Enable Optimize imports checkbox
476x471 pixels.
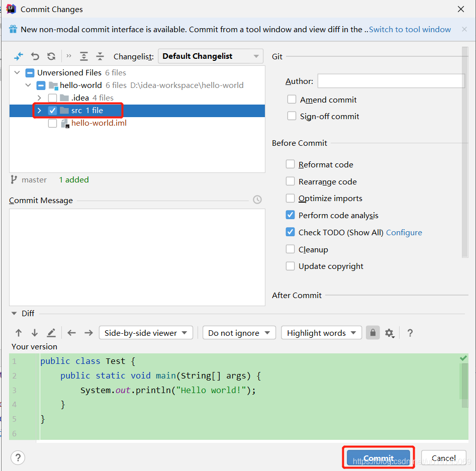290,198
